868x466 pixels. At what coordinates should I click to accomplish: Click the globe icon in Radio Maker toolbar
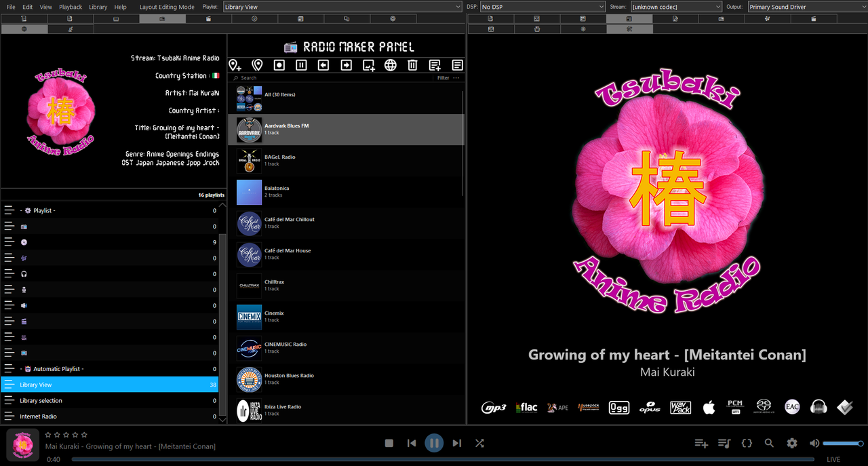(x=391, y=65)
